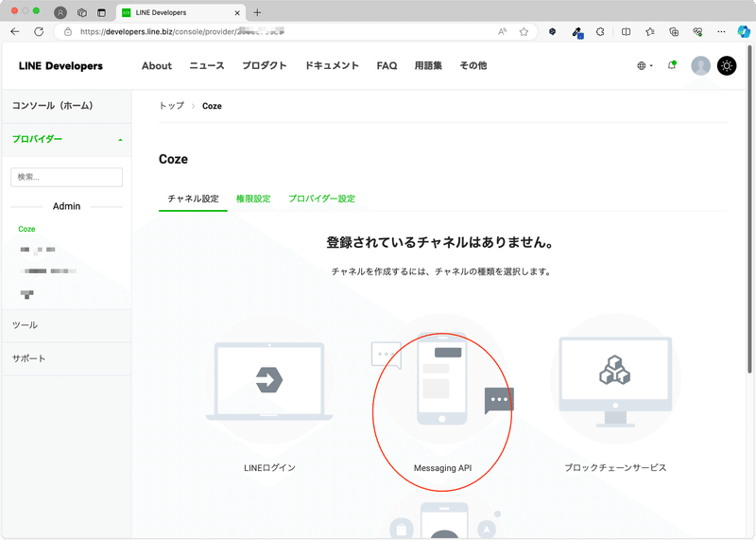Viewport: 756px width, 540px height.
Task: Go to コンソール（ホーム） in sidebar
Action: click(x=66, y=106)
